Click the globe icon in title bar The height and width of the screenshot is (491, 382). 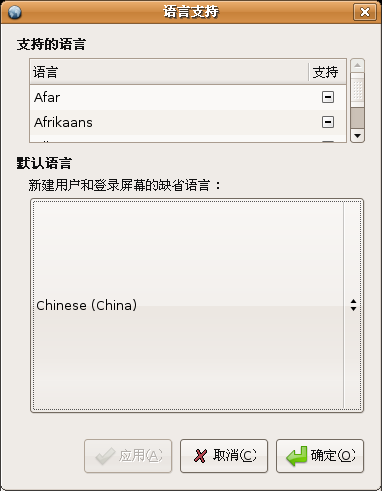point(15,12)
